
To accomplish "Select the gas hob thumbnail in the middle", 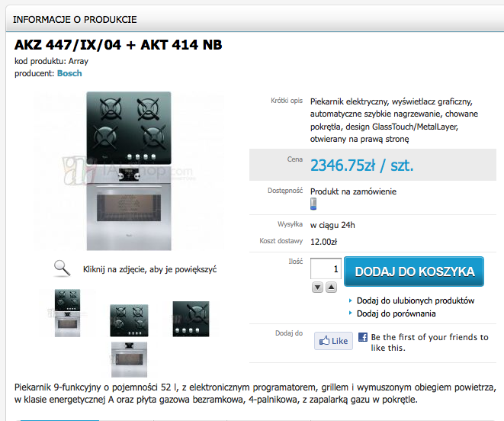I will [x=129, y=320].
